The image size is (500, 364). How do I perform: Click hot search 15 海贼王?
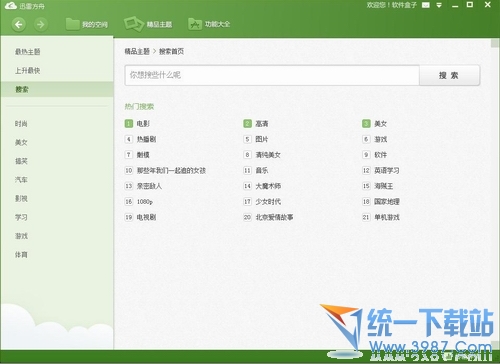pos(378,186)
